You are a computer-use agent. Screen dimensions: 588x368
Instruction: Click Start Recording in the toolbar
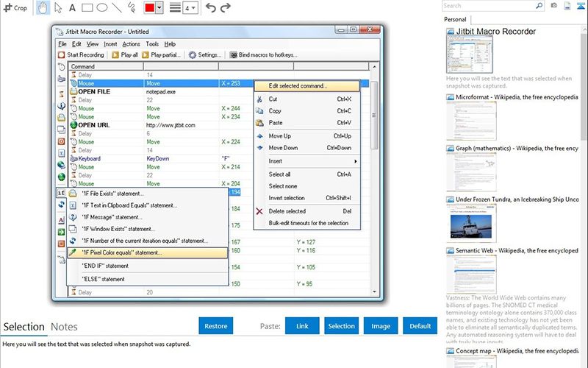pos(82,54)
